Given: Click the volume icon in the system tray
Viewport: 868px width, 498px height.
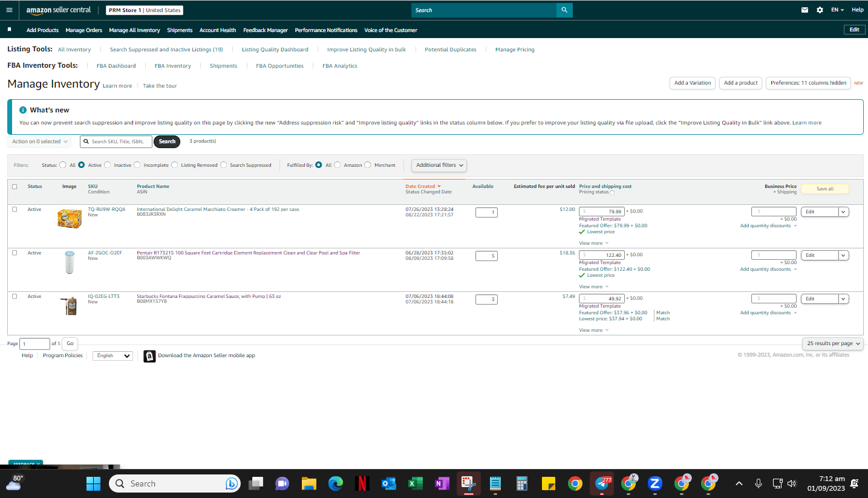Looking at the screenshot, I should (792, 483).
